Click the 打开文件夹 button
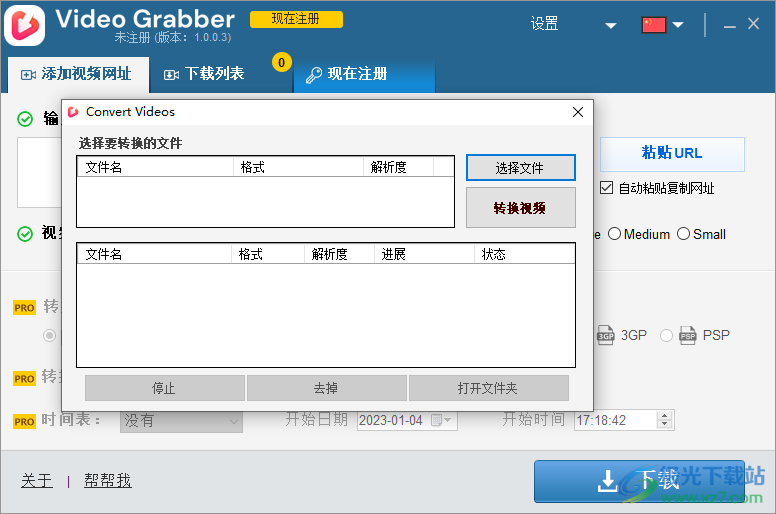Viewport: 776px width, 514px height. 489,388
